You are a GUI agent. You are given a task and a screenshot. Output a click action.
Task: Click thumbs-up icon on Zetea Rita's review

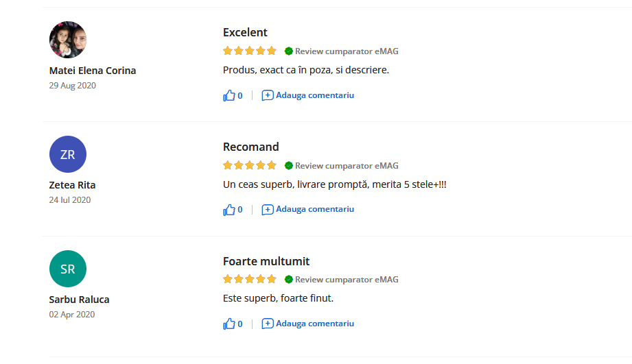pos(229,210)
